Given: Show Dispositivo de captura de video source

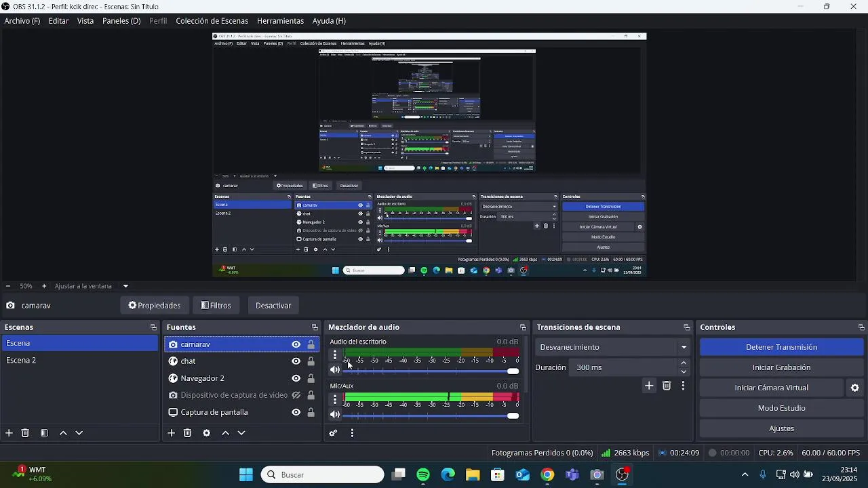Looking at the screenshot, I should (296, 395).
